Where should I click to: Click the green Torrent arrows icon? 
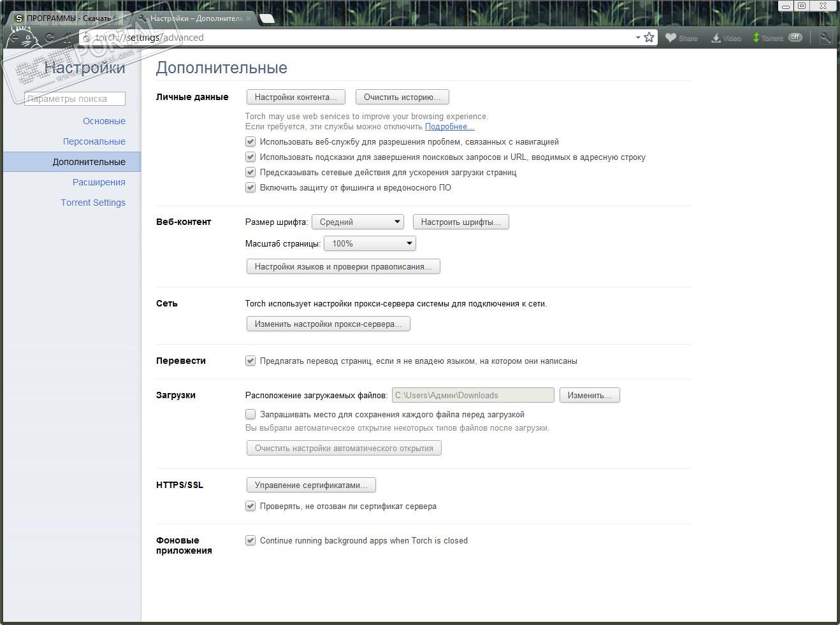[757, 38]
